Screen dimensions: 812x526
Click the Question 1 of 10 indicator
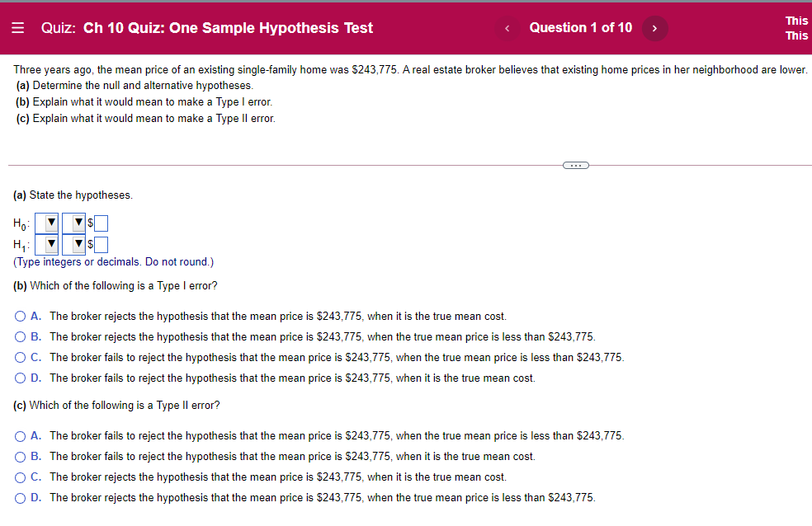[x=580, y=27]
